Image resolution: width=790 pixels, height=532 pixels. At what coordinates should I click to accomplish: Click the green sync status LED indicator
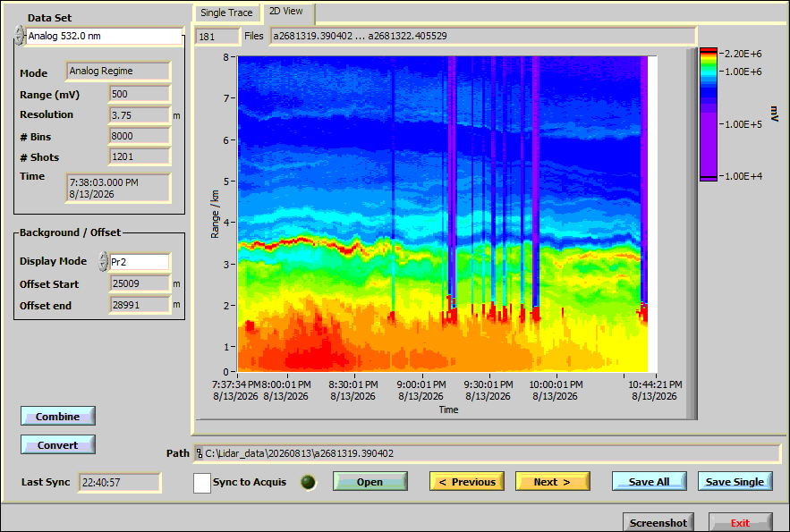coord(308,482)
